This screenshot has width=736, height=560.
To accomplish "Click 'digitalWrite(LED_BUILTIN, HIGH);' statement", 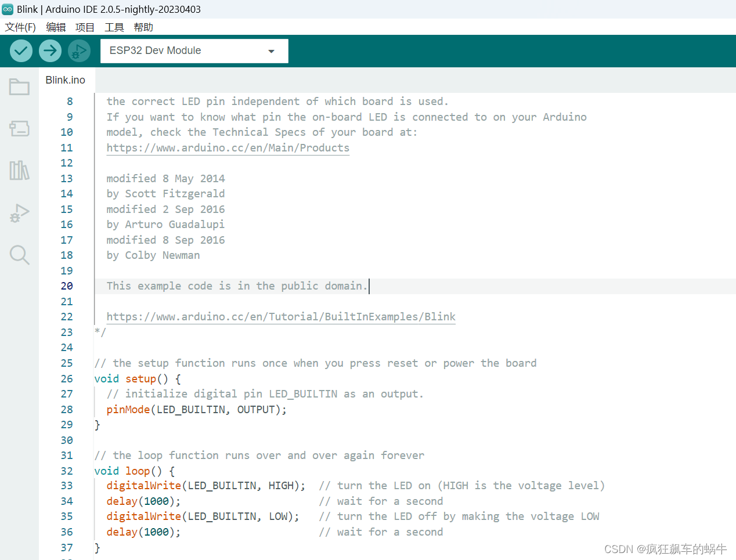I will (x=206, y=486).
